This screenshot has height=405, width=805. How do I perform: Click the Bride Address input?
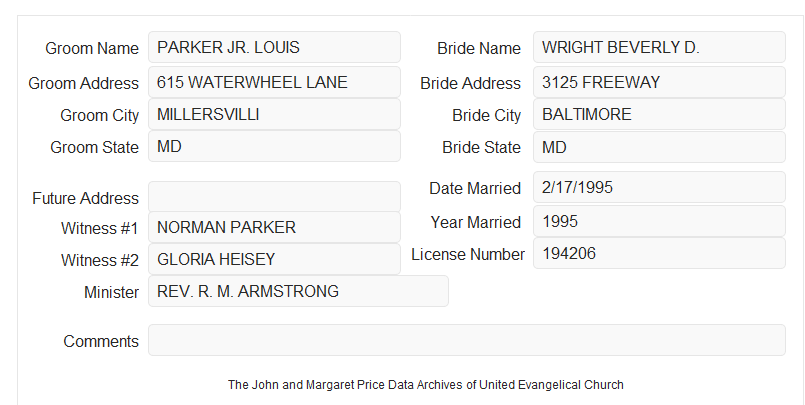pyautogui.click(x=659, y=82)
